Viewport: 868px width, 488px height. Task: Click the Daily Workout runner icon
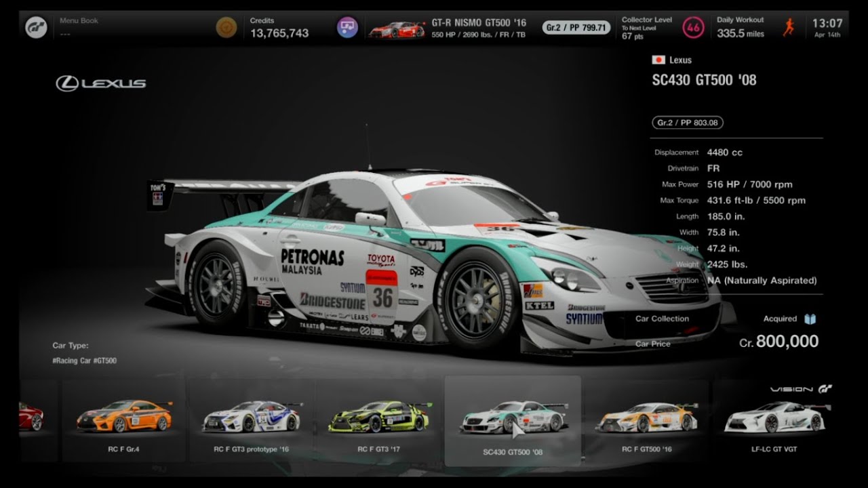pos(789,27)
